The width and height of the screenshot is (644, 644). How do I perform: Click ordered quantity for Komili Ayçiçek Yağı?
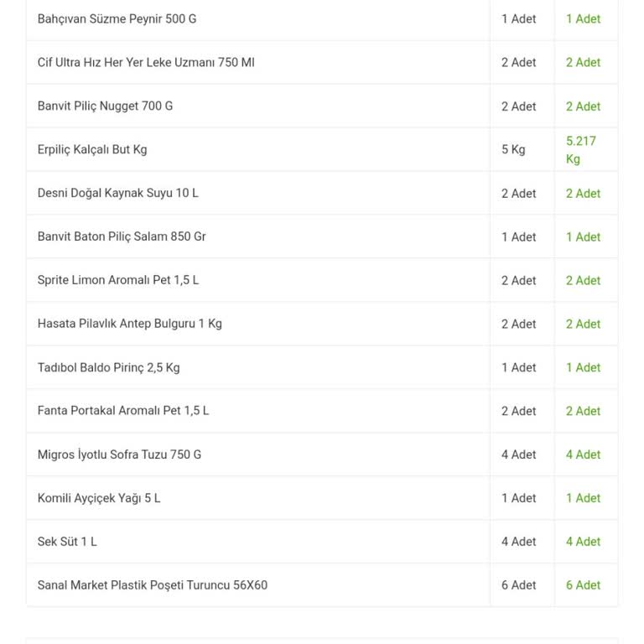518,498
